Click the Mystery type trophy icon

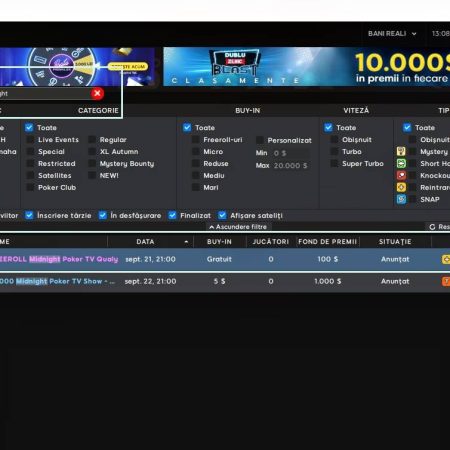coord(401,151)
